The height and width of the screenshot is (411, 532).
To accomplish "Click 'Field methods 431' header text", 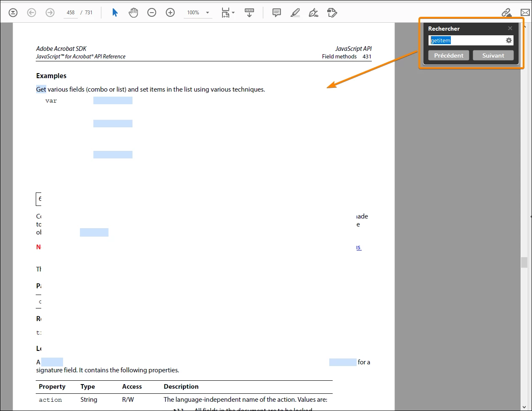I will (347, 57).
